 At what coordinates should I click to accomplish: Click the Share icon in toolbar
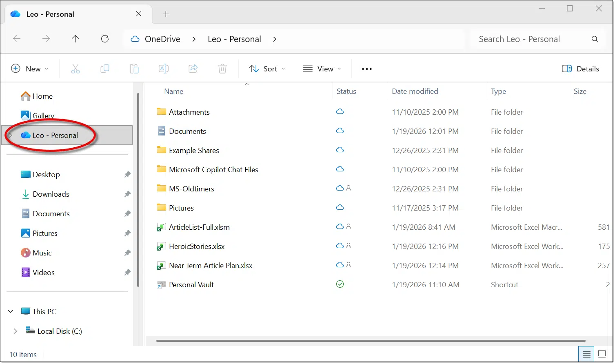[193, 69]
